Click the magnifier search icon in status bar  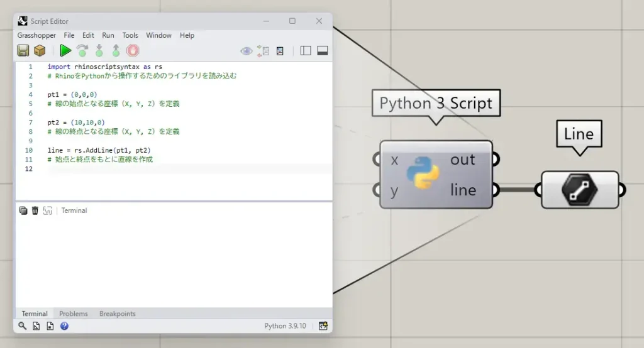point(23,326)
